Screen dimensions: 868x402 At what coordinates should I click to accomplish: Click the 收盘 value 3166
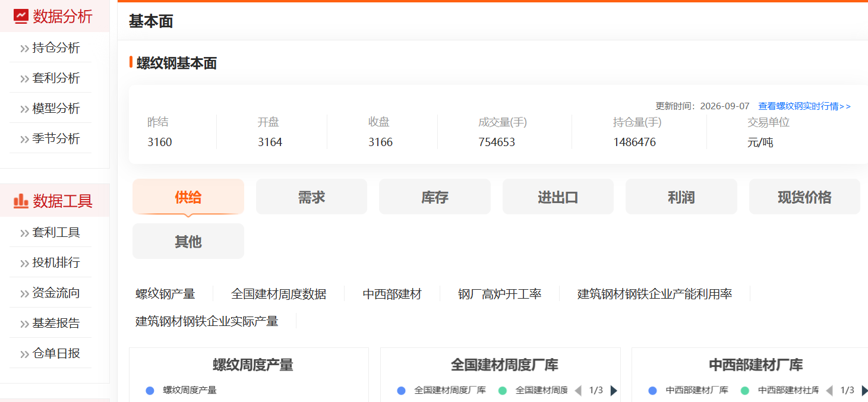(380, 143)
